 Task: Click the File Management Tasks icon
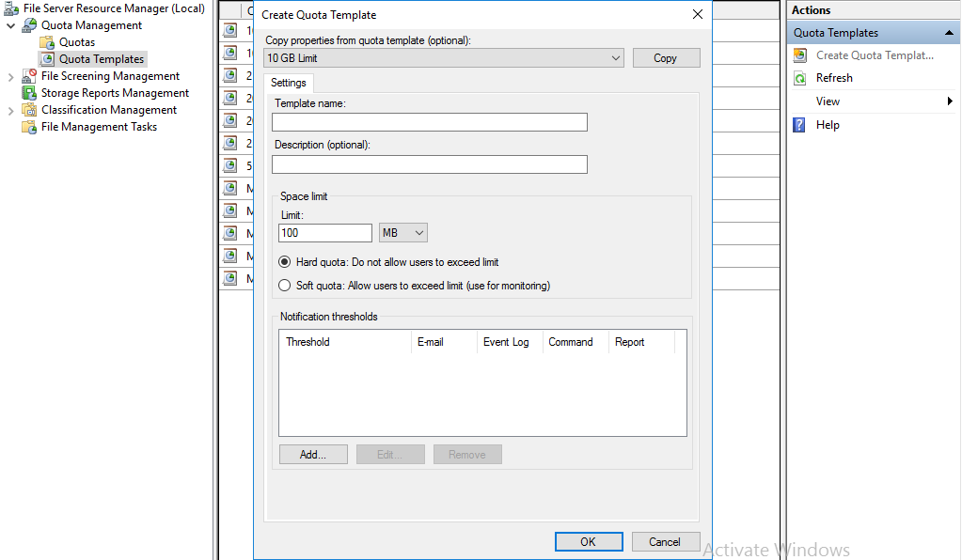point(29,127)
